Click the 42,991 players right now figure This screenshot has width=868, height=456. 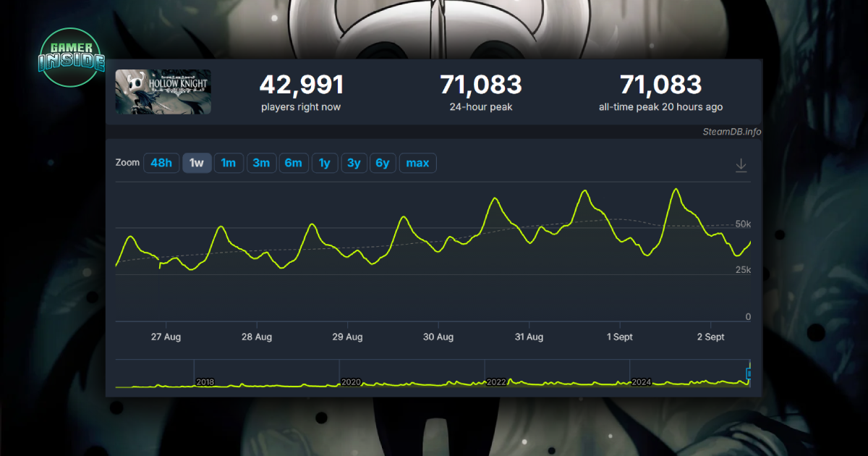302,85
